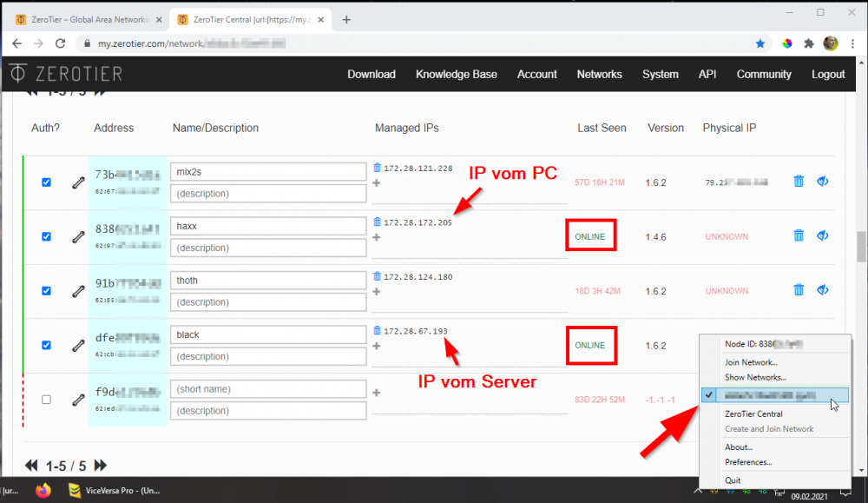The height and width of the screenshot is (503, 868).
Task: Authorize the f9d member checkbox
Action: pos(47,400)
